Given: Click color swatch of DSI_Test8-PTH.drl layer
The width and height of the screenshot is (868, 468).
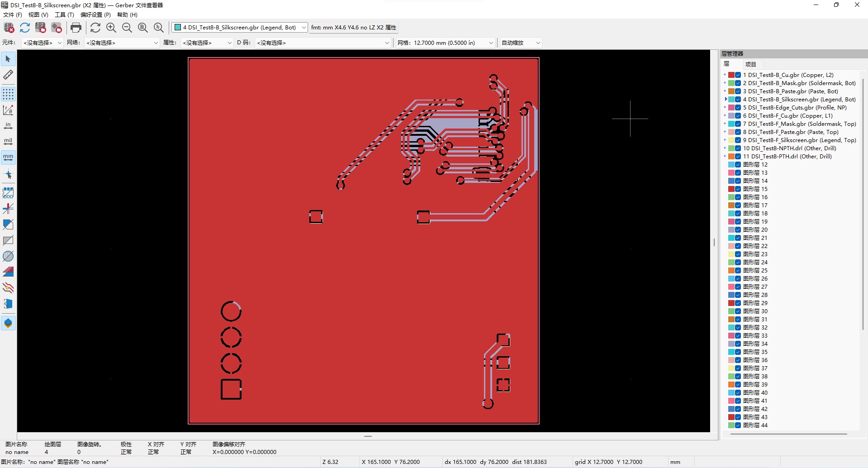Looking at the screenshot, I should click(731, 157).
